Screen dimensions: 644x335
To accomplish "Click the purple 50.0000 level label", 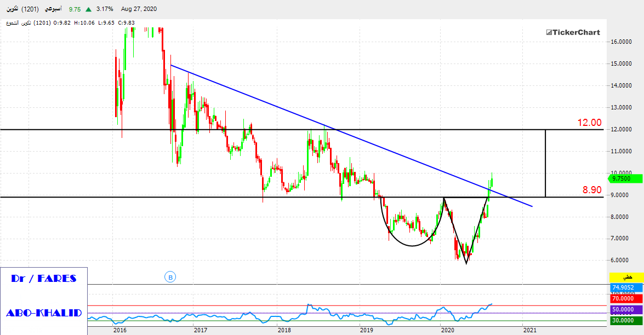I will click(x=626, y=310).
